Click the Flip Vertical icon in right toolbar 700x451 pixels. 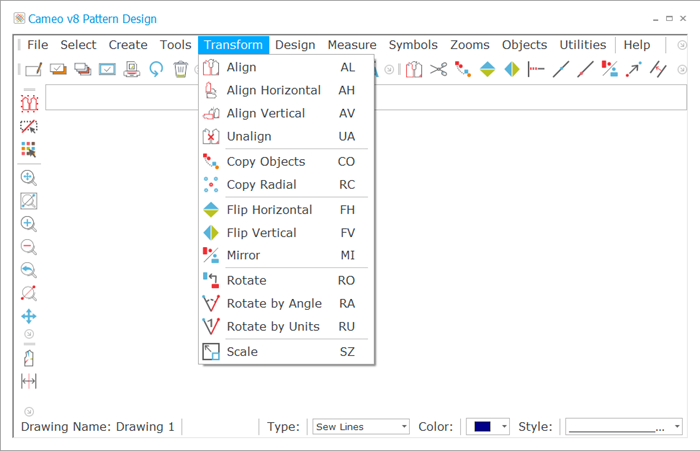[x=512, y=70]
